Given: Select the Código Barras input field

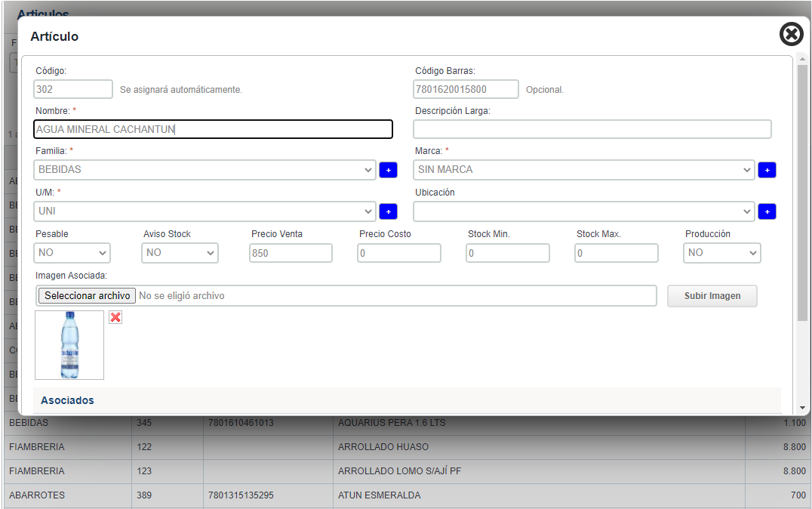Looking at the screenshot, I should pyautogui.click(x=466, y=89).
